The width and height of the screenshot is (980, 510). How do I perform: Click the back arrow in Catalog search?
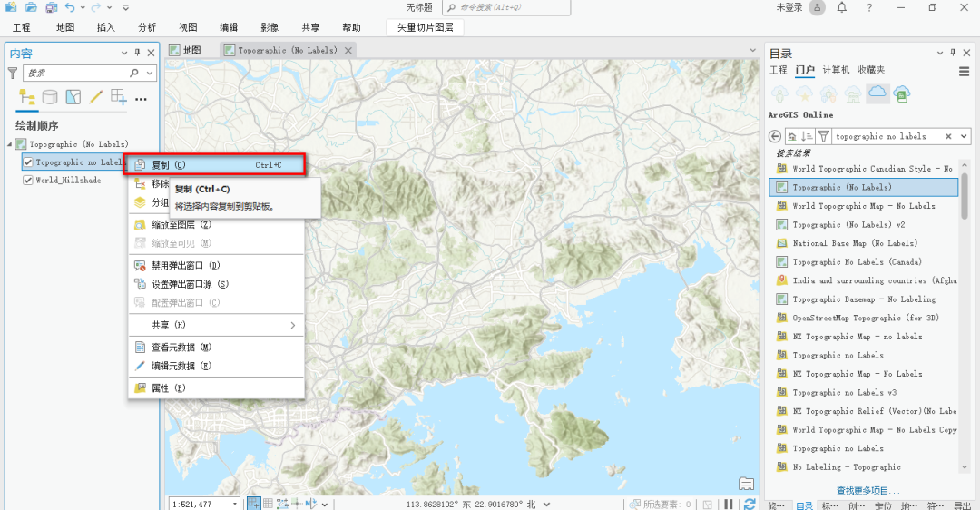(775, 136)
